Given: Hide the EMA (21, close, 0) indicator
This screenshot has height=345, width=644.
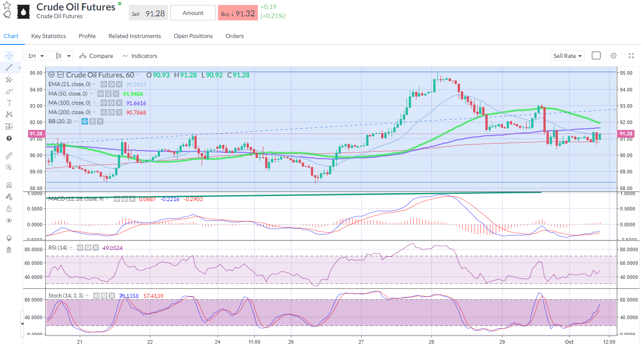Looking at the screenshot, I should tap(103, 84).
